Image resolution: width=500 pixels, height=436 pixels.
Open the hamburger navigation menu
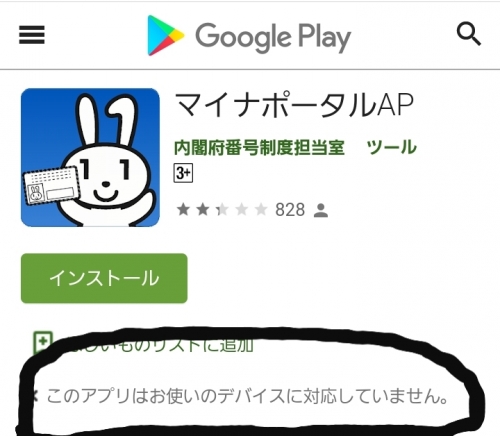click(x=32, y=35)
